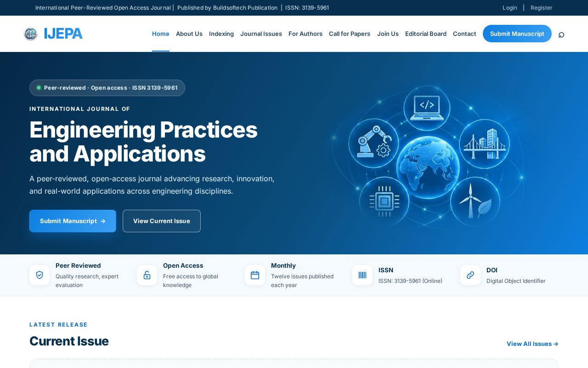Screen dimensions: 588x368
Task: Follow the View All Issues link
Action: coord(532,344)
